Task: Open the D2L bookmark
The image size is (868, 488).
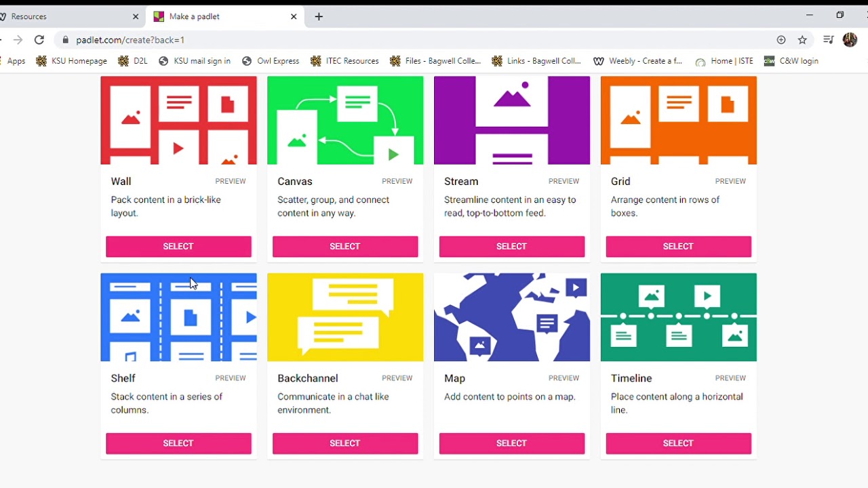Action: tap(133, 61)
